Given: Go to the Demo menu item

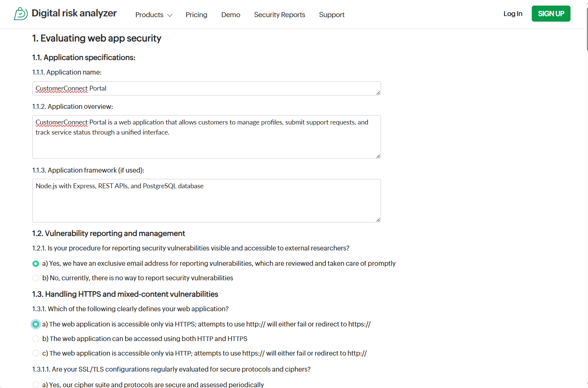Looking at the screenshot, I should (231, 15).
